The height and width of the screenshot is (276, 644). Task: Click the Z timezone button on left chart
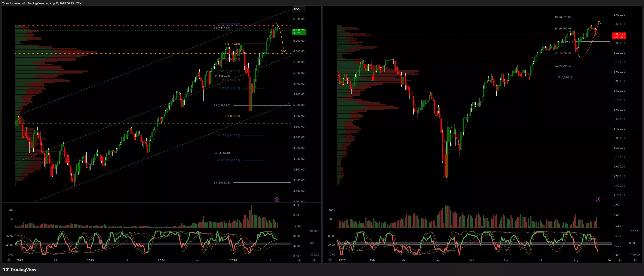pyautogui.click(x=9, y=260)
